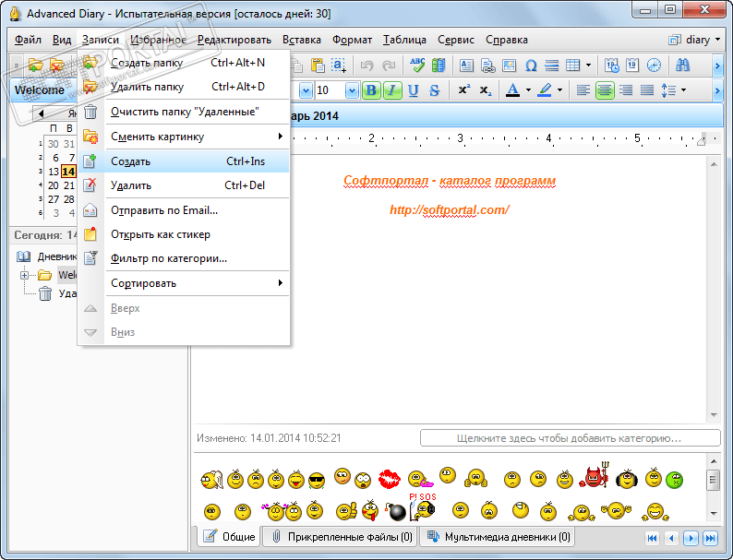Image resolution: width=733 pixels, height=560 pixels.
Task: Switch to Мультимедиа дневники tab
Action: (x=499, y=537)
